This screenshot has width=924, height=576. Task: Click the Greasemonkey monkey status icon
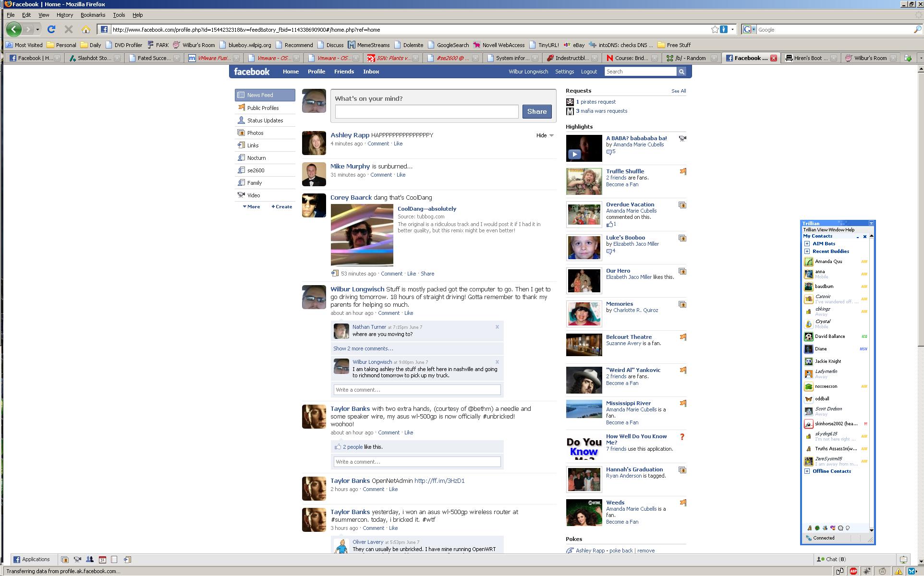tap(882, 571)
